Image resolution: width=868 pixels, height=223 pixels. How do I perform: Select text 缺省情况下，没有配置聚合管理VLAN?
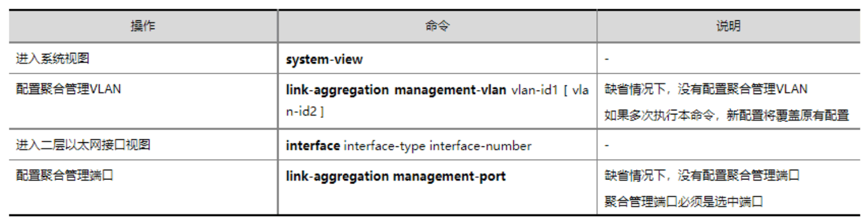coord(706,89)
